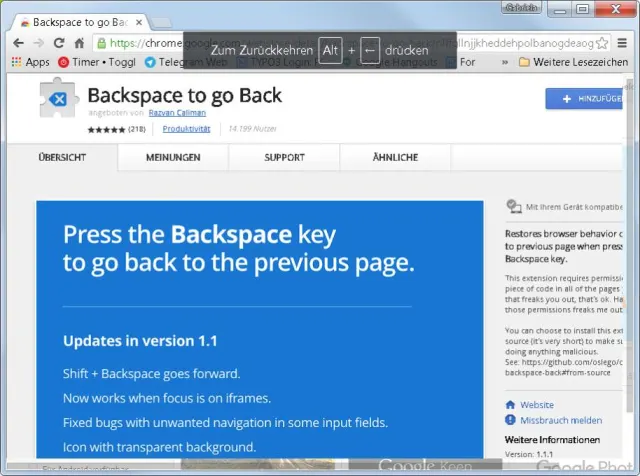Click 'Version: 1.1.1' text
The height and width of the screenshot is (476, 640).
(529, 454)
